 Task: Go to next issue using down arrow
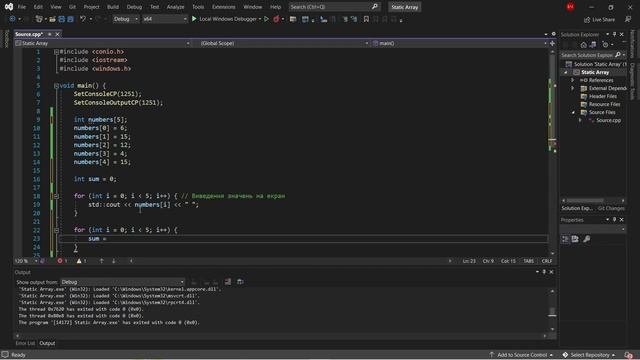coord(113,261)
